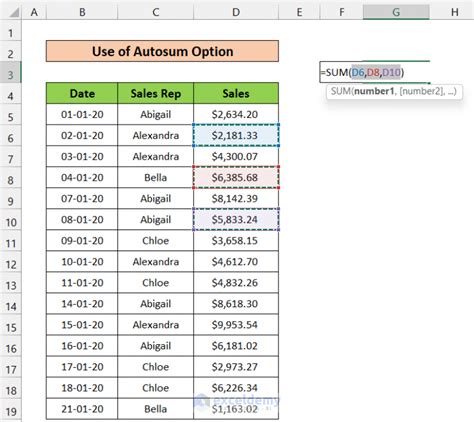Select row 3 header
Screen dimensions: 474x422
(x=11, y=75)
